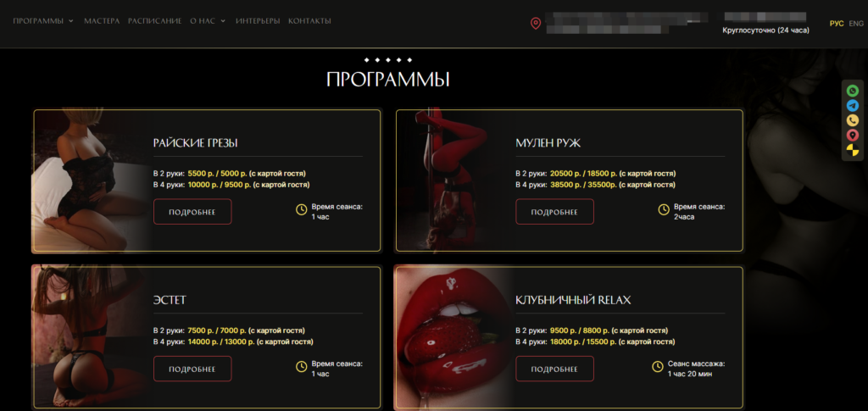Viewport: 868px width, 411px height.
Task: Click the Мулен Руж program title
Action: pos(548,143)
